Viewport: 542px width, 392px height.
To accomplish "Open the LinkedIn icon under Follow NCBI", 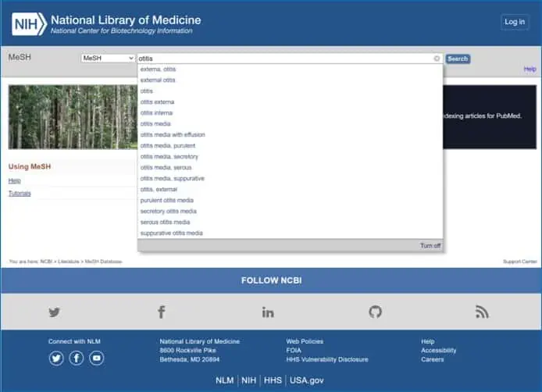I will 268,312.
